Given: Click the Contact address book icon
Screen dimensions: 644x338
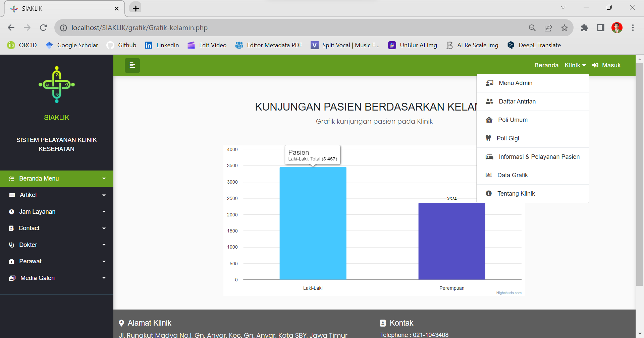Looking at the screenshot, I should (11, 228).
